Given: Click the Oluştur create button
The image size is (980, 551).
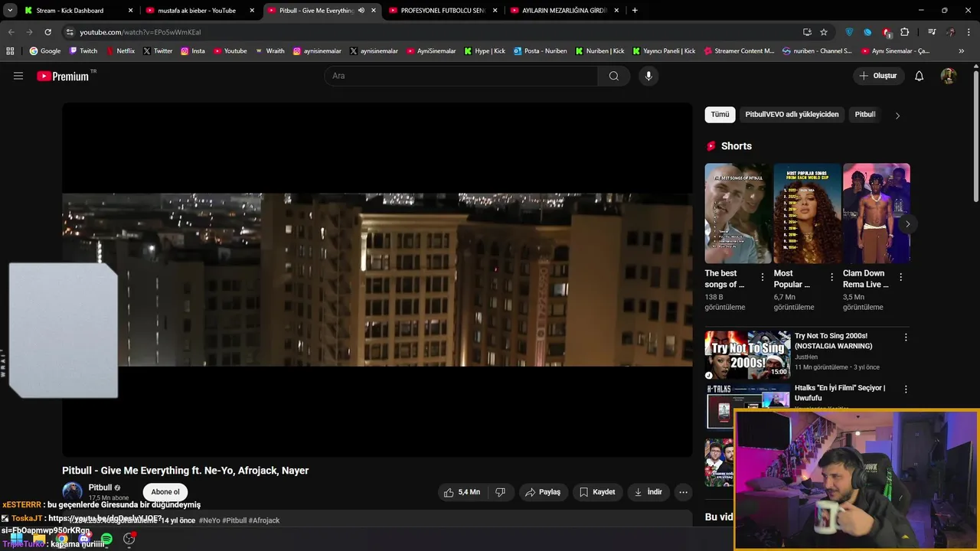Looking at the screenshot, I should click(878, 76).
